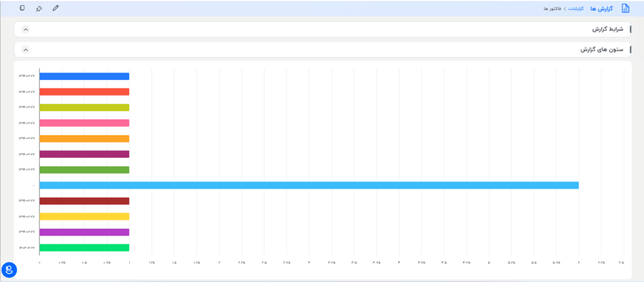The image size is (644, 282).
Task: Click the گزارشات breadcrumb link
Action: (575, 9)
